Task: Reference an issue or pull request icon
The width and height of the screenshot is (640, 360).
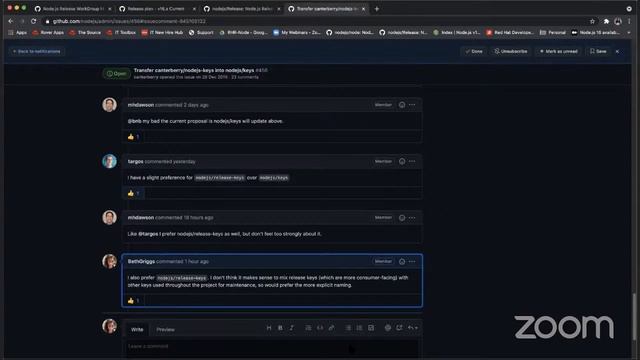Action: (399, 328)
